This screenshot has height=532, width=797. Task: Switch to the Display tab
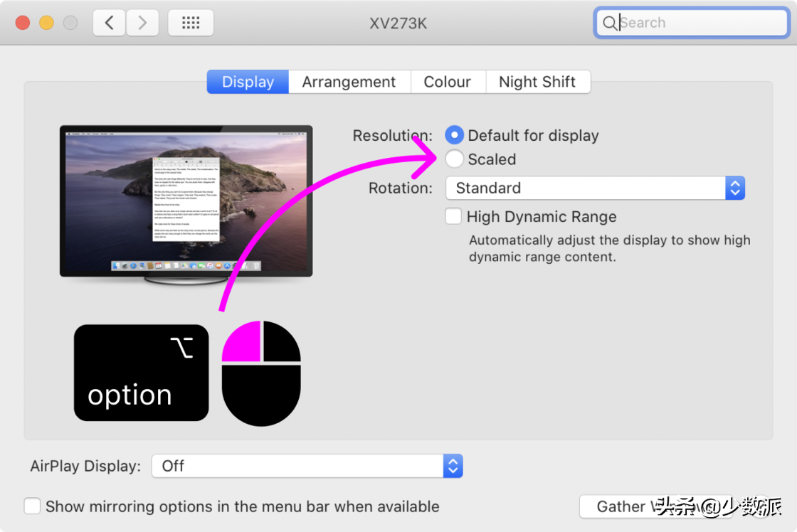tap(248, 82)
